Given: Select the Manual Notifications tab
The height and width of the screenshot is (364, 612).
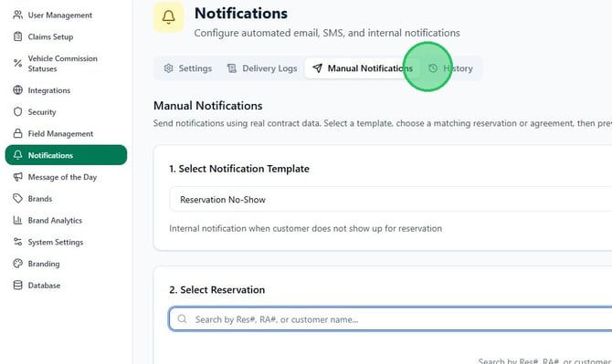Looking at the screenshot, I should pos(363,68).
